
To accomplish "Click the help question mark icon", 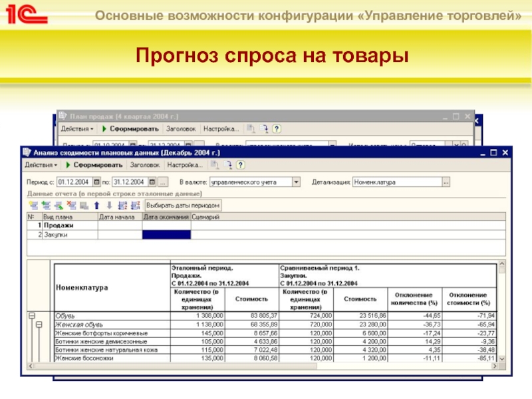I will (240, 164).
